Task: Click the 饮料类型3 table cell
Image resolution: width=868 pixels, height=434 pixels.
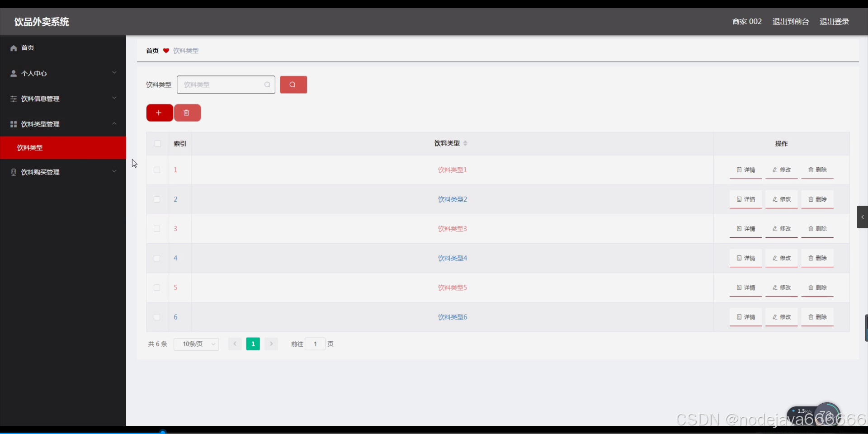Action: (x=452, y=229)
